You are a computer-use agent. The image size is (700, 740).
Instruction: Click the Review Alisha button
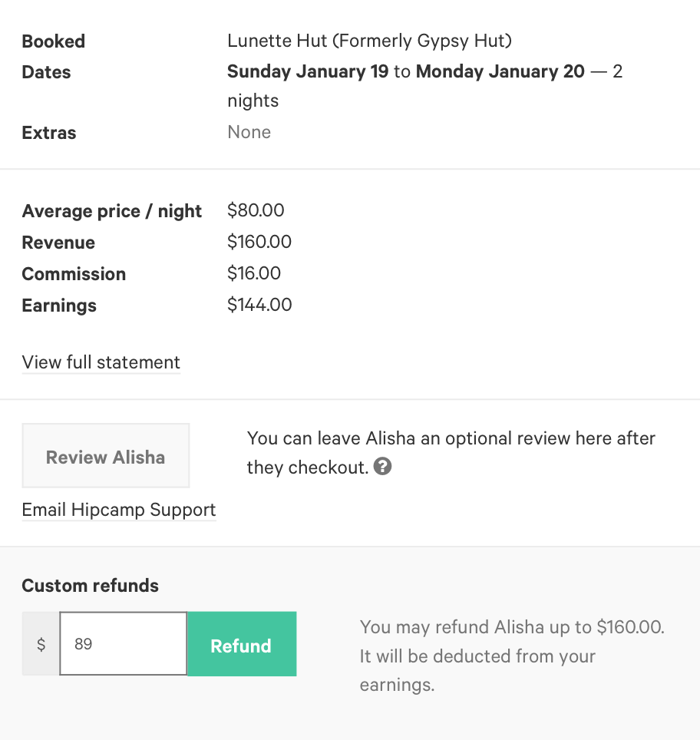106,455
